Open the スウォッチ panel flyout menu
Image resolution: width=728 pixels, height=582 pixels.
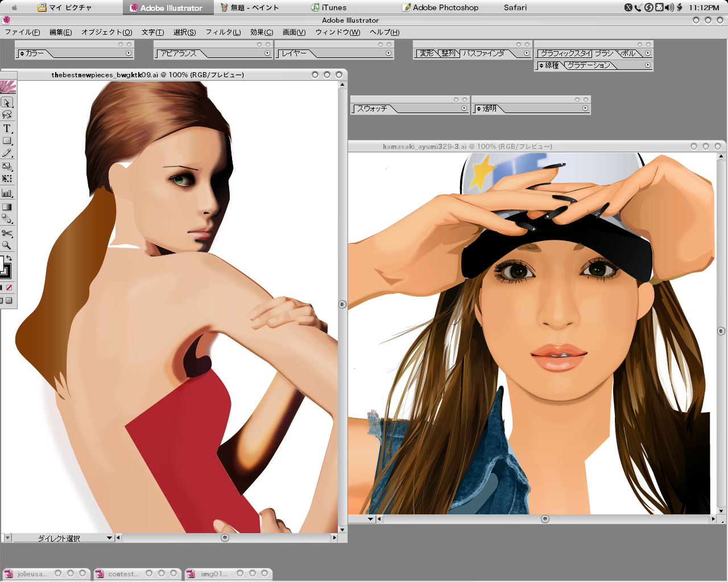pos(464,109)
